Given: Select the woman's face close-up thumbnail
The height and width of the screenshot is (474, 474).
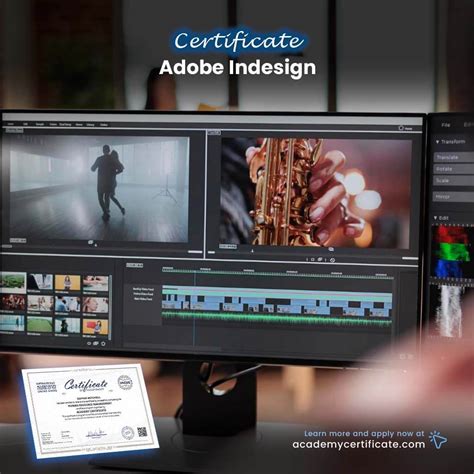Looking at the screenshot, I should point(95,305).
